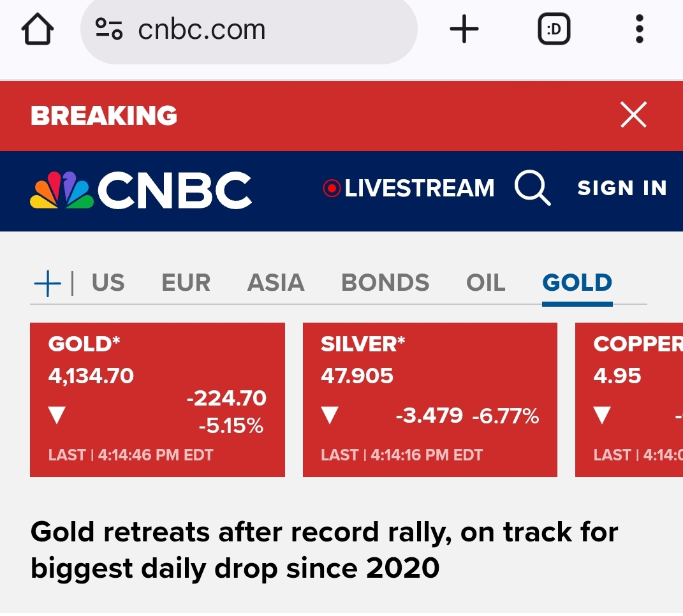Tap the browser home icon
Image resolution: width=683 pixels, height=616 pixels.
(x=38, y=30)
